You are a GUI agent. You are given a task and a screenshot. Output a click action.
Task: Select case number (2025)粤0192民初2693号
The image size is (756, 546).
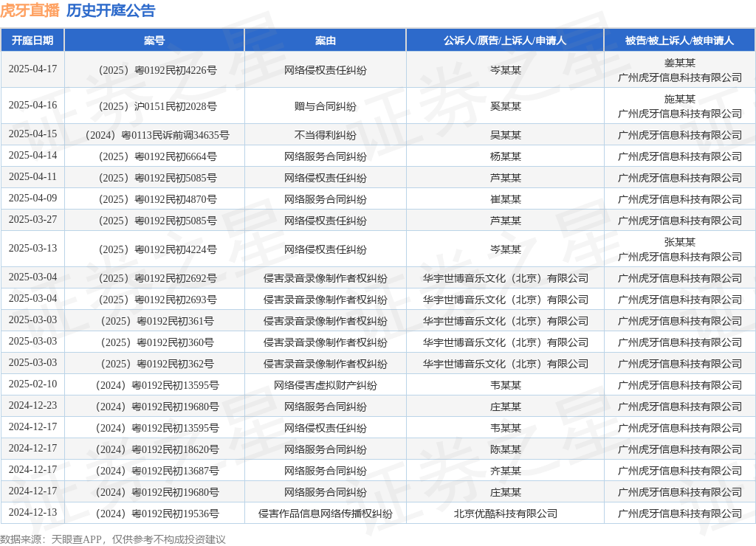point(158,300)
